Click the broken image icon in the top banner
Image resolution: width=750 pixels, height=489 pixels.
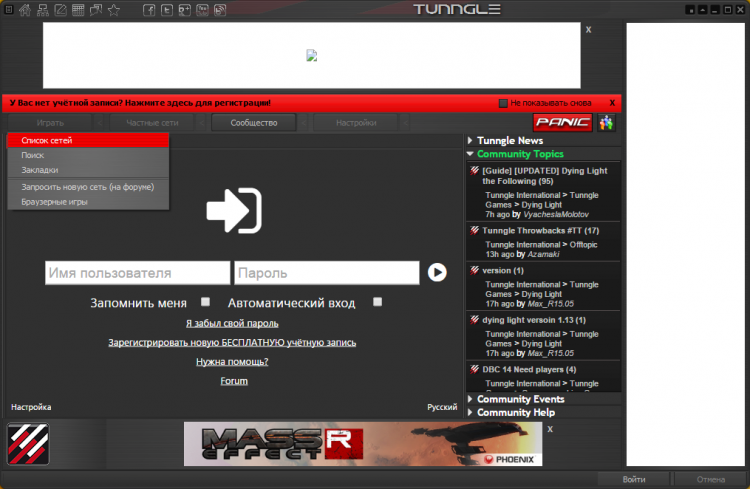[x=311, y=56]
